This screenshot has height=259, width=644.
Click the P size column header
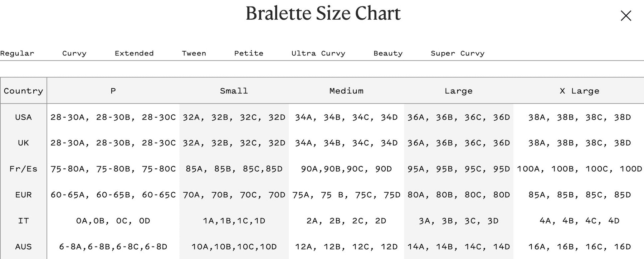pos(113,91)
